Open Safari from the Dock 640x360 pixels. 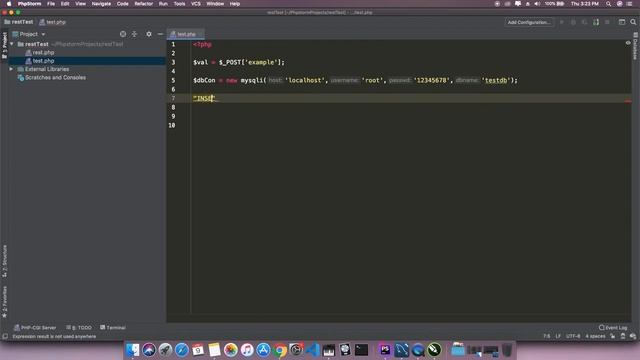(x=182, y=350)
